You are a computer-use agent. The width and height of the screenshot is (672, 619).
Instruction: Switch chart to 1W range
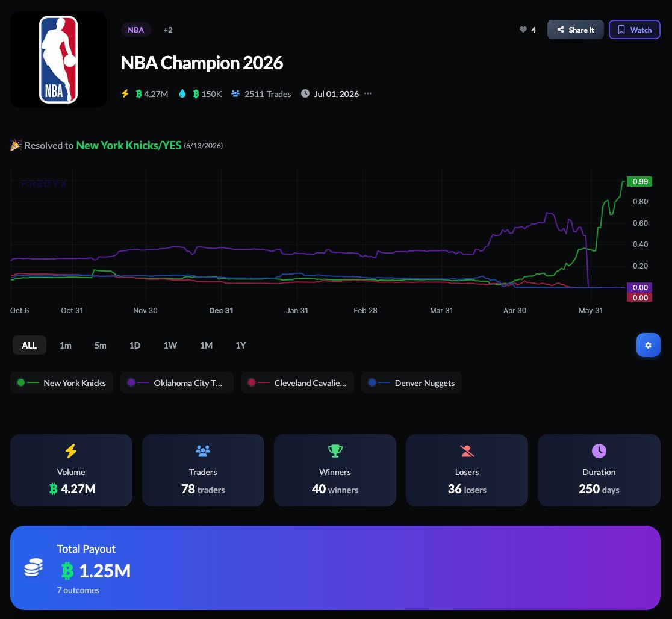tap(170, 345)
